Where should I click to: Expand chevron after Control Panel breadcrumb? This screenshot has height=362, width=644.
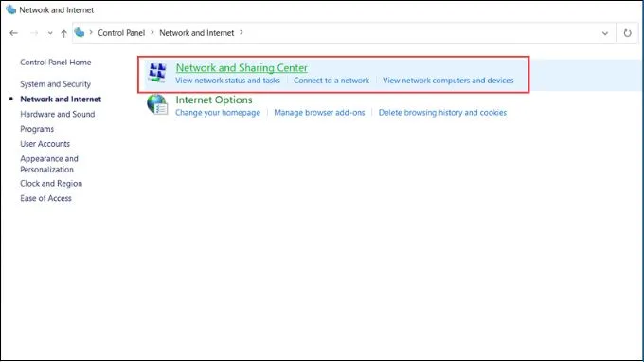point(152,32)
